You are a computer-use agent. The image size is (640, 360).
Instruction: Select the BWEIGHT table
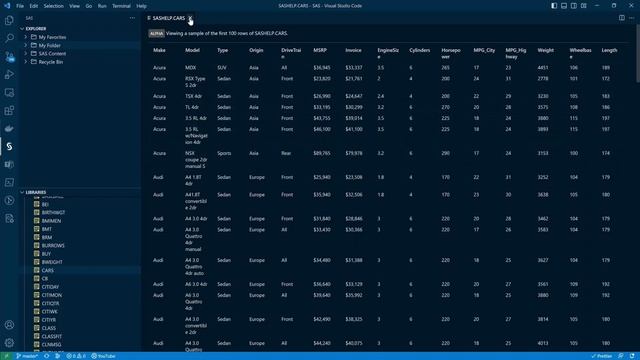click(52, 262)
